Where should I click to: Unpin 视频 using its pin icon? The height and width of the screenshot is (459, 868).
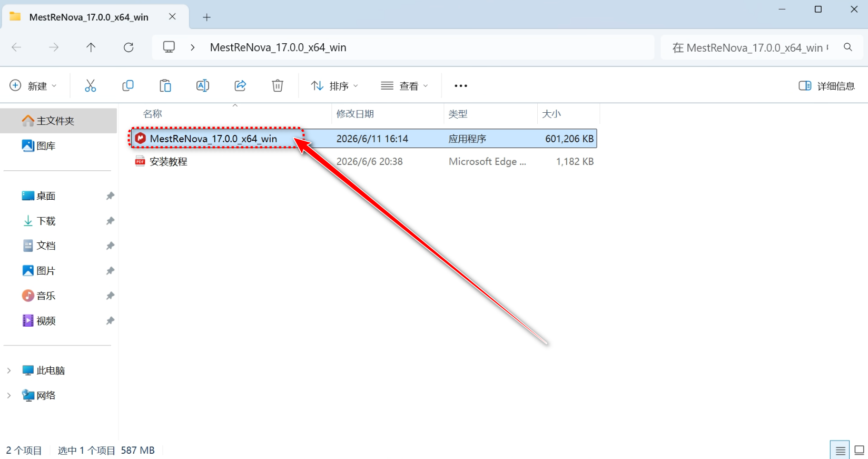110,321
